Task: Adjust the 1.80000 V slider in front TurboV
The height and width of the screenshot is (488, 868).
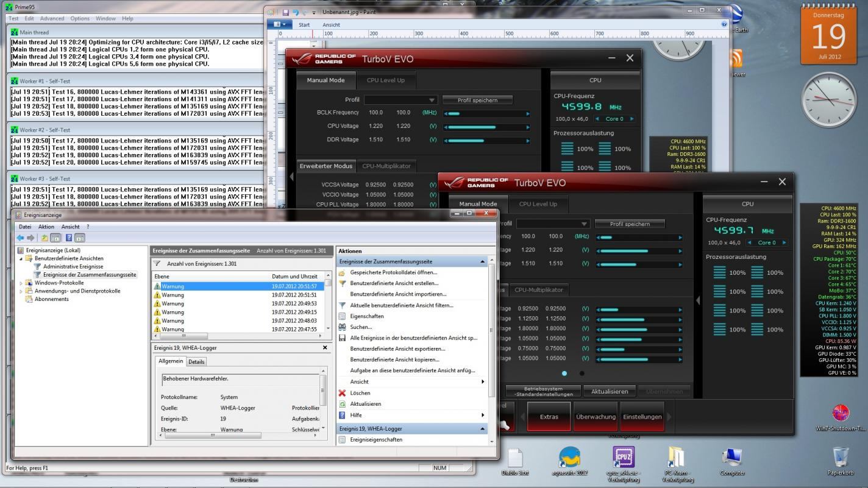Action: tap(639, 329)
